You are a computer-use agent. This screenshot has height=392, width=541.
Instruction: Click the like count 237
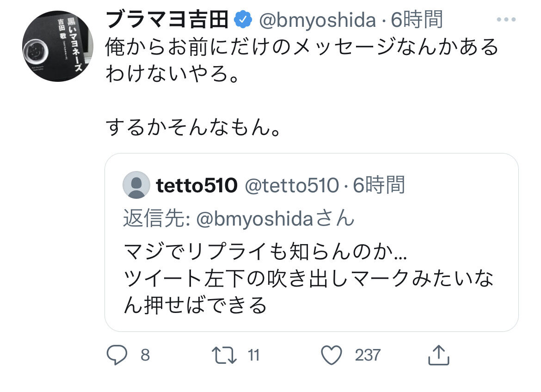368,355
